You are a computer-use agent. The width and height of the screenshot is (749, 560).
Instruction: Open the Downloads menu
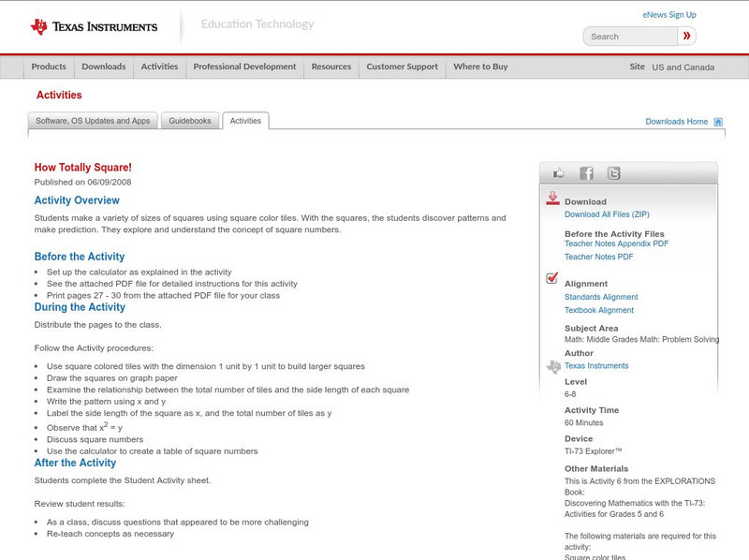pyautogui.click(x=104, y=66)
